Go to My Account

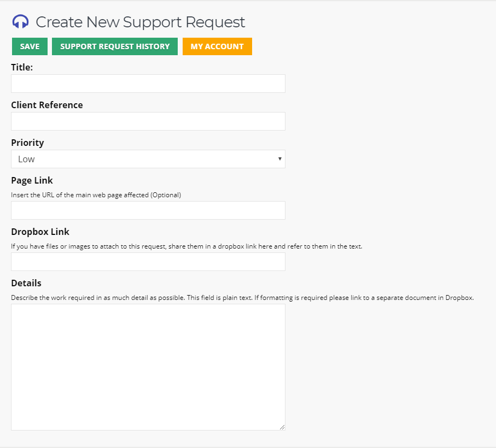tap(217, 46)
